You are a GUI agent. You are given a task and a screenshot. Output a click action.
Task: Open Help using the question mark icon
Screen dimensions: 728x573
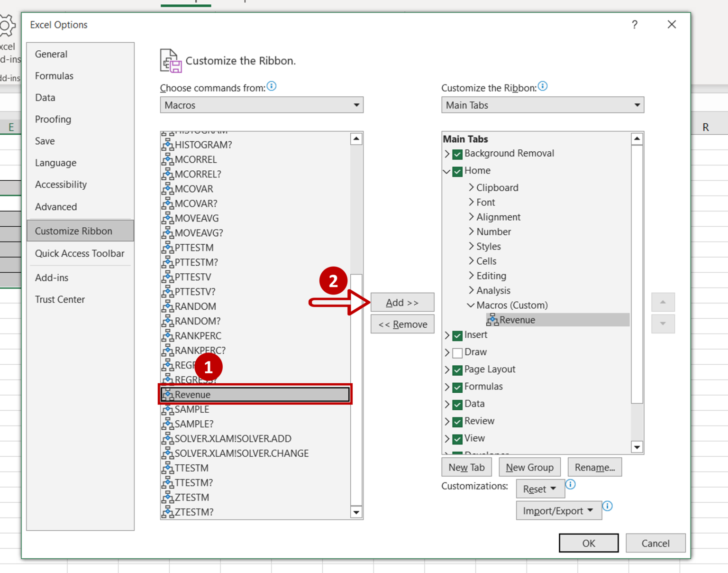(x=634, y=25)
